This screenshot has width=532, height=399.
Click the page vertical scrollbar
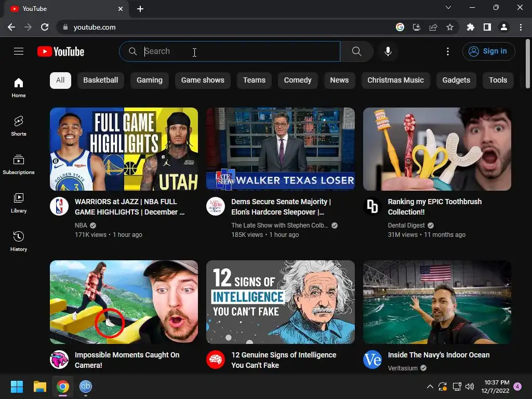pos(528,64)
